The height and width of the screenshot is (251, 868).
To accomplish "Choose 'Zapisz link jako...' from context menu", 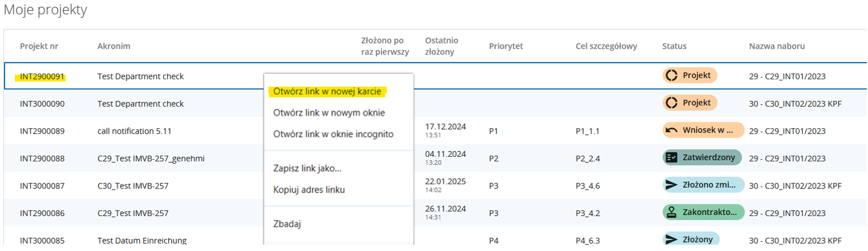I will pyautogui.click(x=307, y=168).
